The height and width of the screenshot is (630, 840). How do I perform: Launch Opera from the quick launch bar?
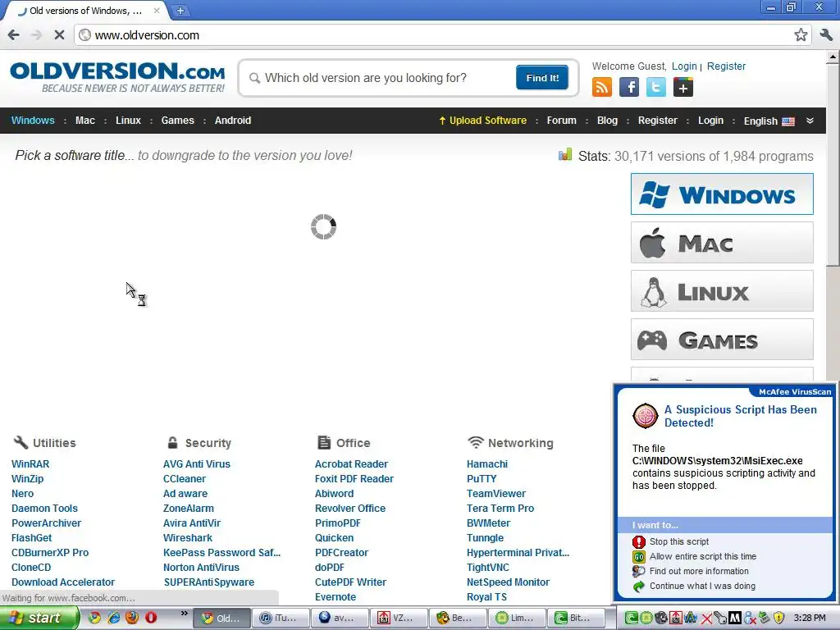(x=151, y=618)
